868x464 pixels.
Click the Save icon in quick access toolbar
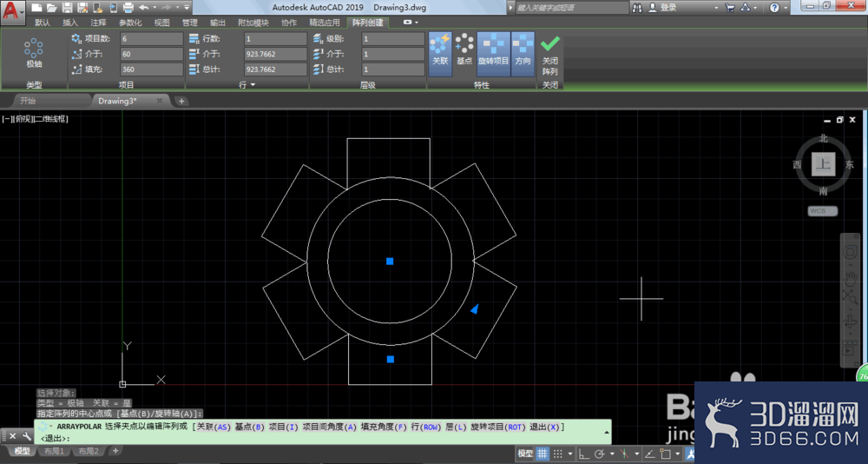tap(67, 8)
